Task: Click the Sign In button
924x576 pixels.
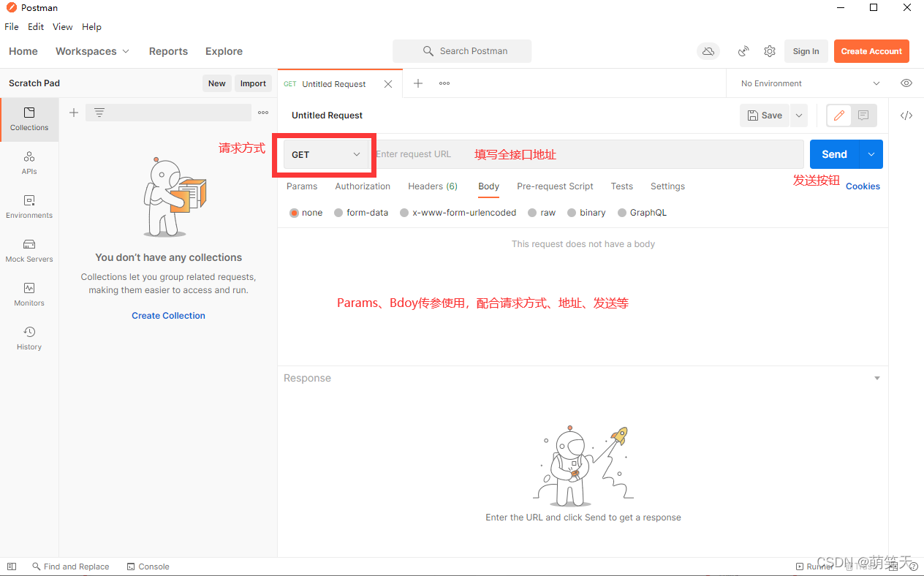Action: (x=806, y=51)
